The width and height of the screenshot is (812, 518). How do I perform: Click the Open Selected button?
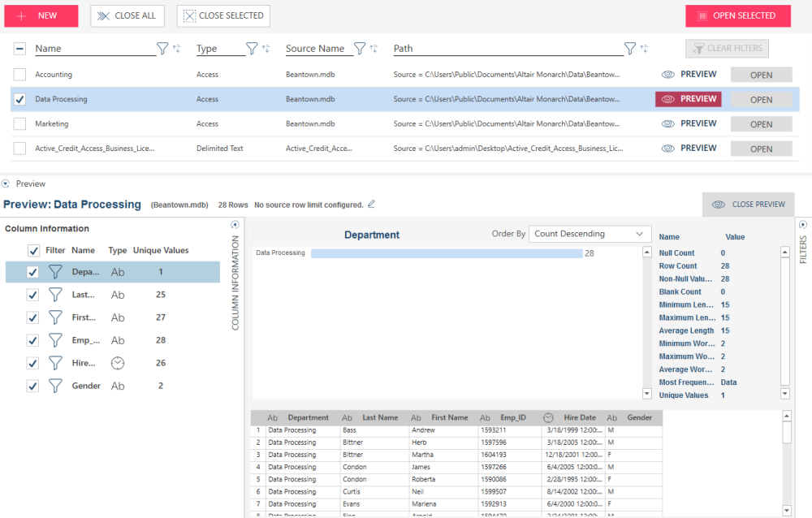click(x=737, y=15)
